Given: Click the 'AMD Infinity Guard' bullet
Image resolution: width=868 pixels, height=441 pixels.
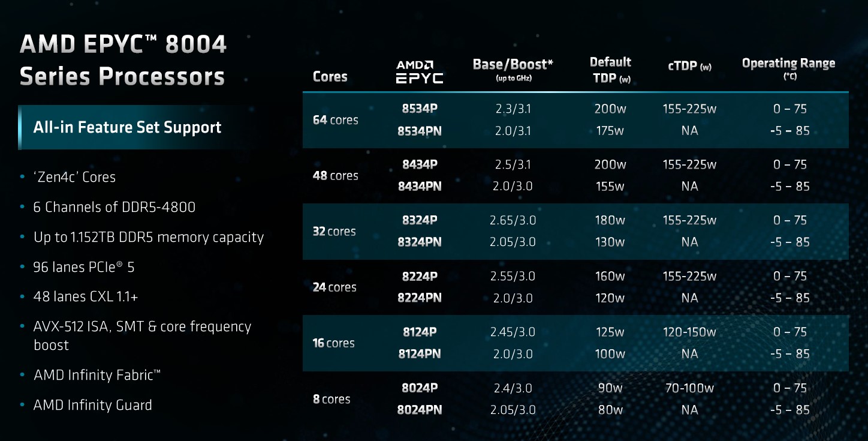Looking at the screenshot, I should (x=93, y=405).
